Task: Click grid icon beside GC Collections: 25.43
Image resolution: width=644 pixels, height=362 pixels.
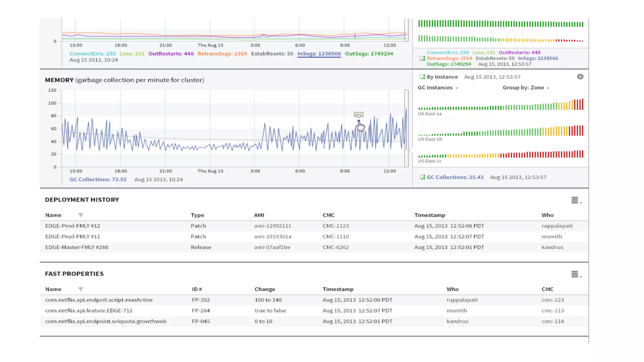Action: pyautogui.click(x=422, y=177)
